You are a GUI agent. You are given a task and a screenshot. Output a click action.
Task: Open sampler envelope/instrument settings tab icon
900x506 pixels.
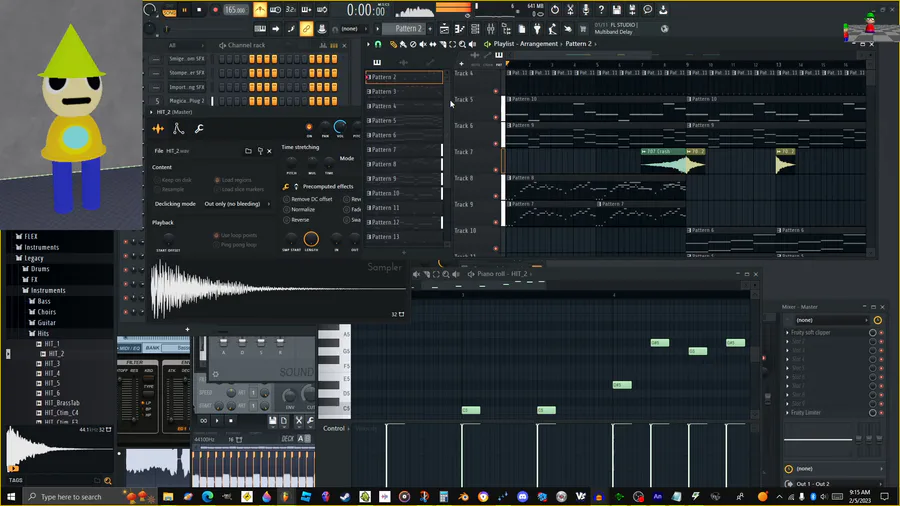179,129
